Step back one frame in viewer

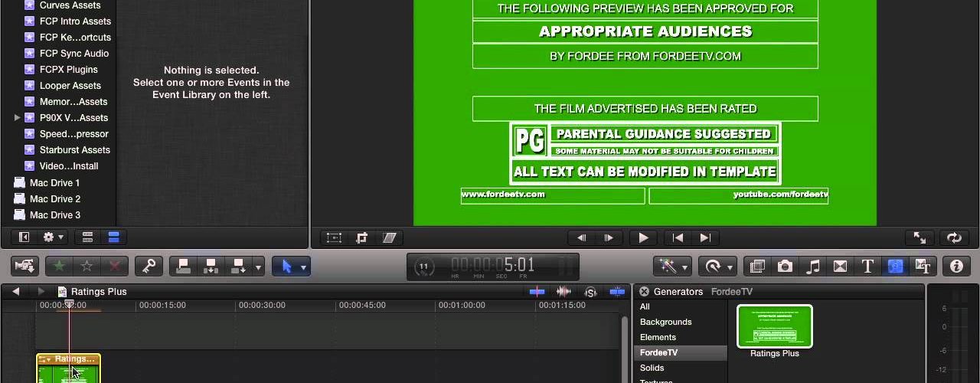coord(582,238)
